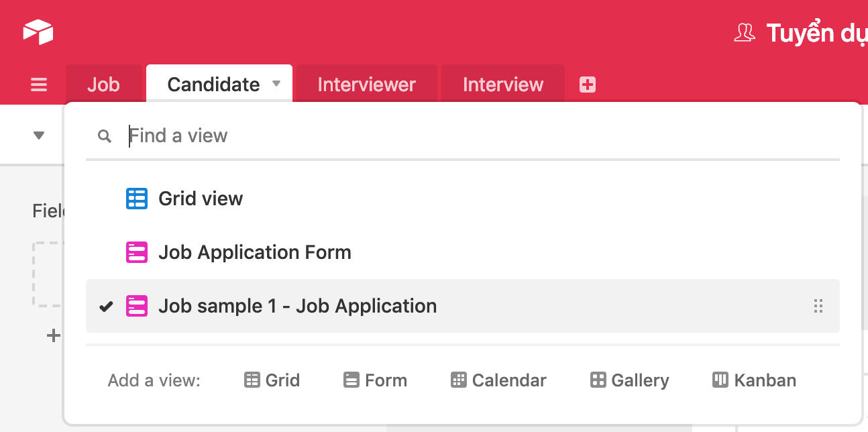Select the checked Job sample 1 view

click(x=297, y=306)
